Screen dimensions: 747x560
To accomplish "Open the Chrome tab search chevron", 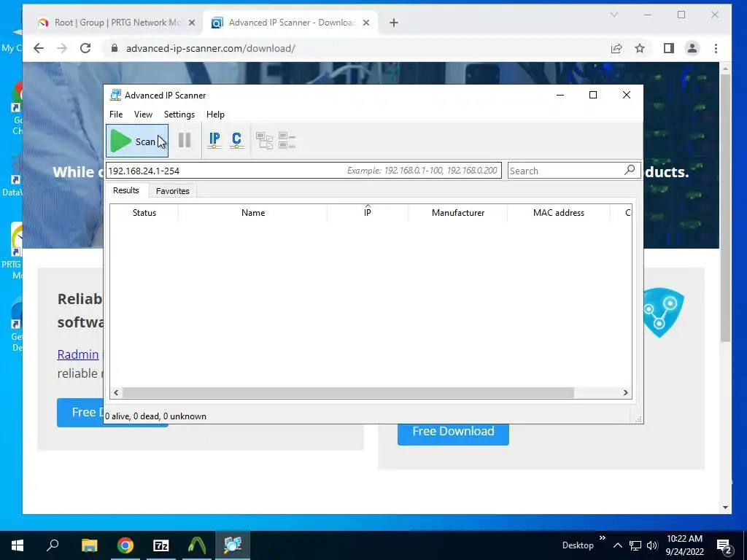I will coord(614,15).
